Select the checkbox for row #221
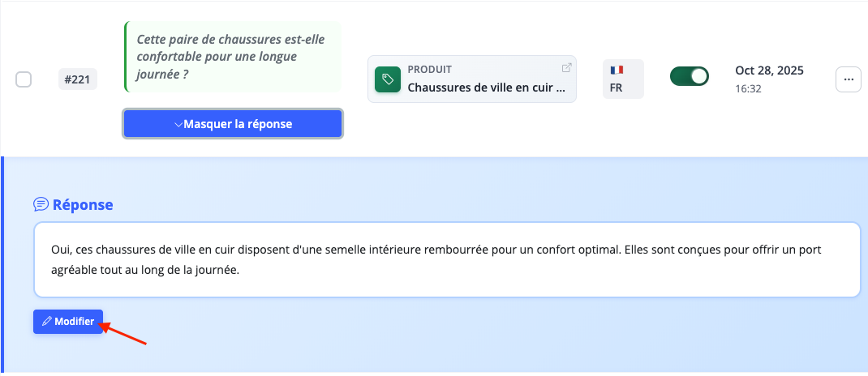The height and width of the screenshot is (376, 868). [x=24, y=79]
